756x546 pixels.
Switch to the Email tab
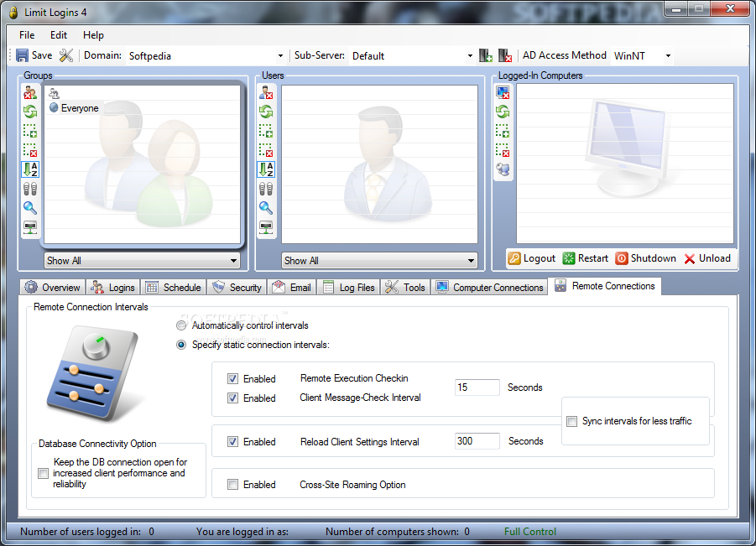click(x=292, y=287)
